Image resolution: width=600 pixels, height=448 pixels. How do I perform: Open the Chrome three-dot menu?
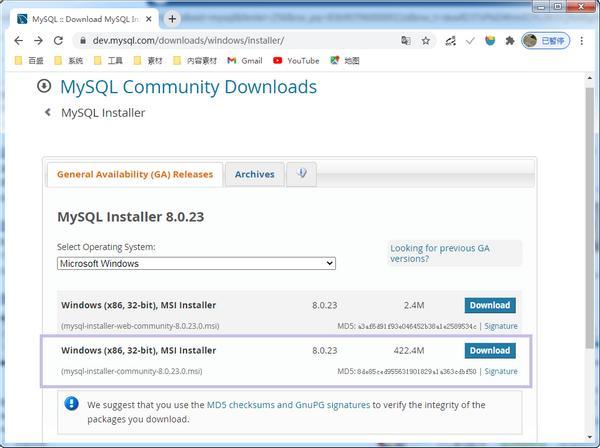tap(582, 41)
